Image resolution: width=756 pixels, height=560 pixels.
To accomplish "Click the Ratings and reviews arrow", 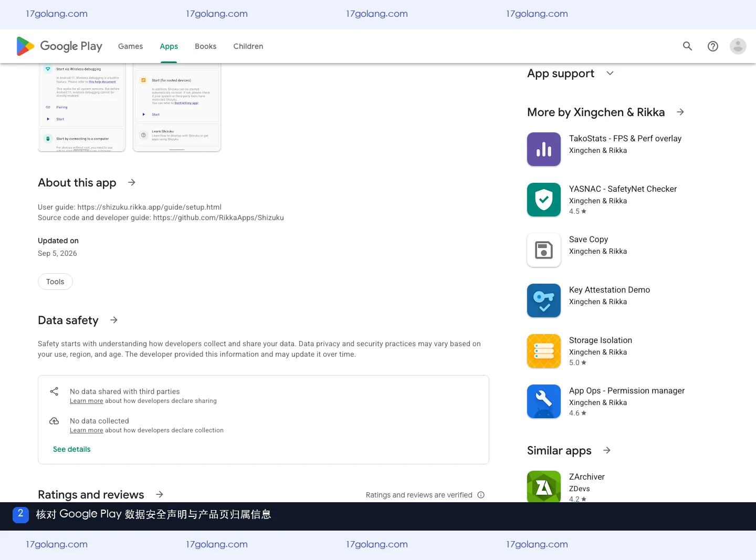I will click(x=160, y=494).
